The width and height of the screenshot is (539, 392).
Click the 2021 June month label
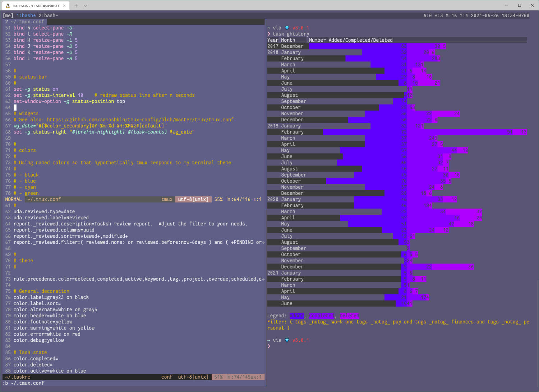click(x=287, y=303)
